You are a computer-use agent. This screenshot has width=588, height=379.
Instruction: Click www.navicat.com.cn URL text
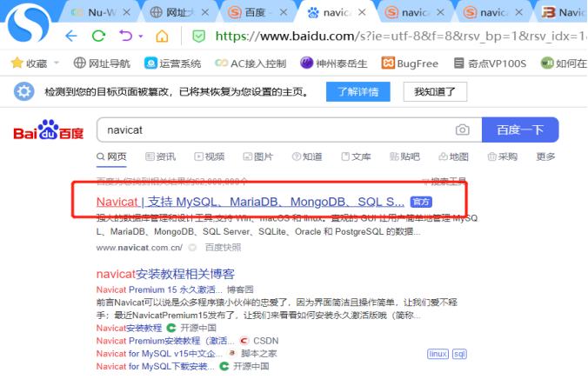tap(139, 248)
